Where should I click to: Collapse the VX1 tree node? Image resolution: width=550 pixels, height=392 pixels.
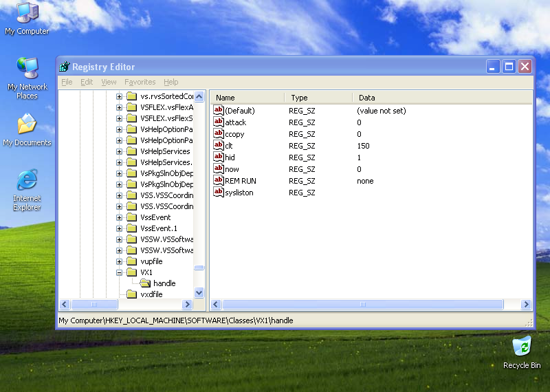point(120,272)
